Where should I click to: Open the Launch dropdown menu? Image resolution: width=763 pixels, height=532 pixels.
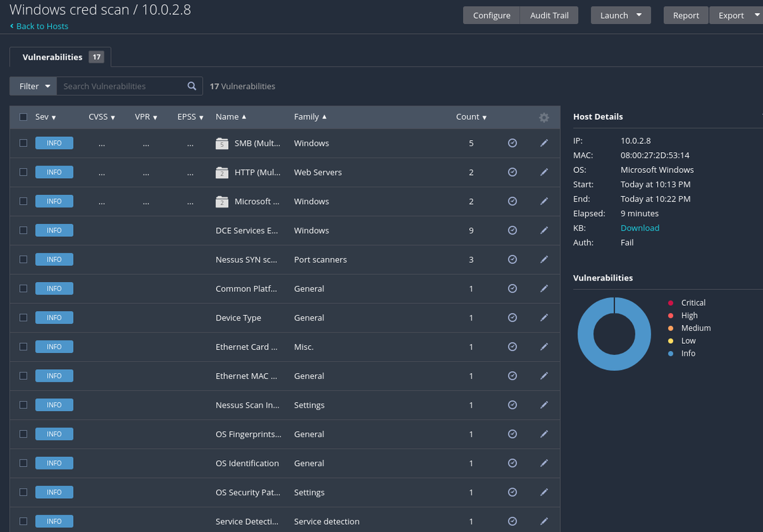point(621,15)
